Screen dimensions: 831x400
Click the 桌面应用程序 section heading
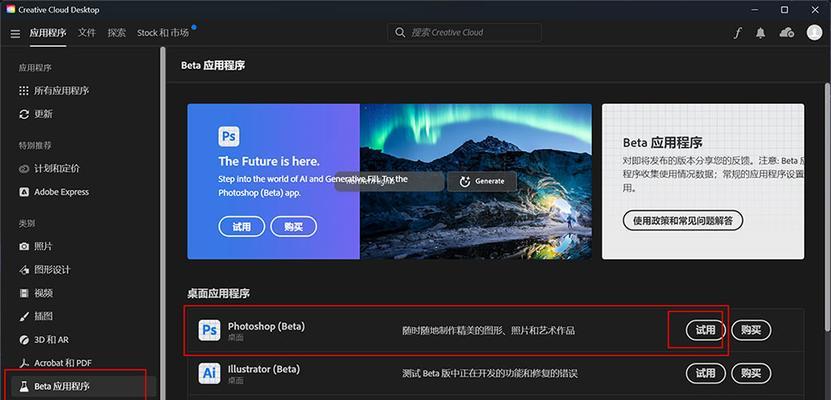pyautogui.click(x=218, y=294)
